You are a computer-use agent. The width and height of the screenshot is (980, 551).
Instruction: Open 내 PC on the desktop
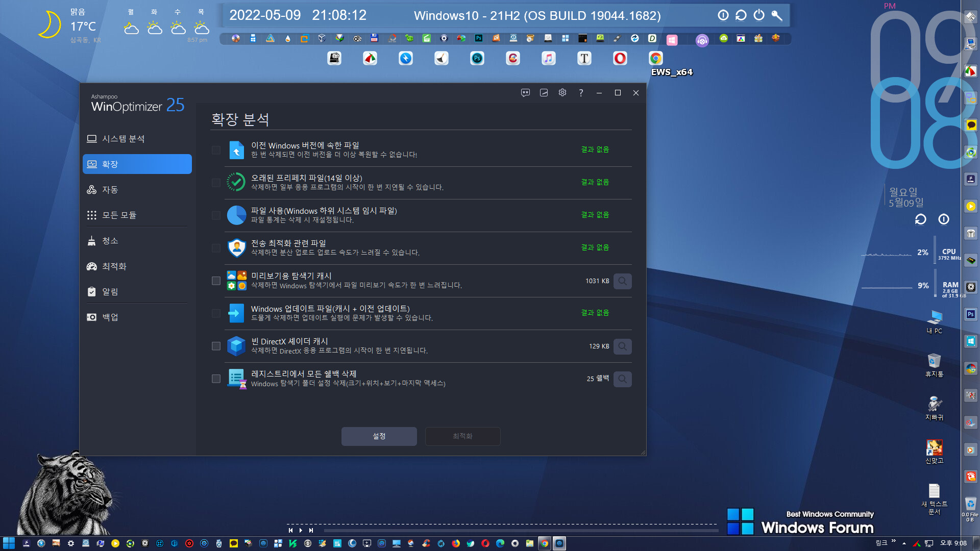[x=934, y=322]
